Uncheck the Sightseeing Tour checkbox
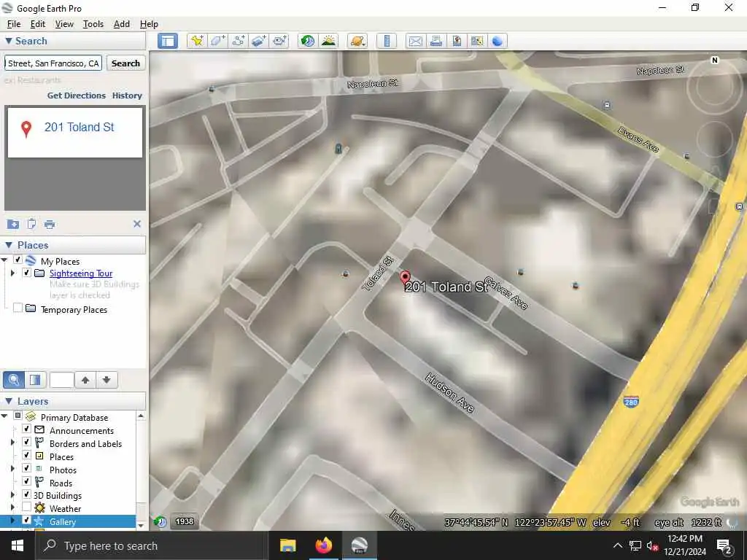 [x=27, y=273]
